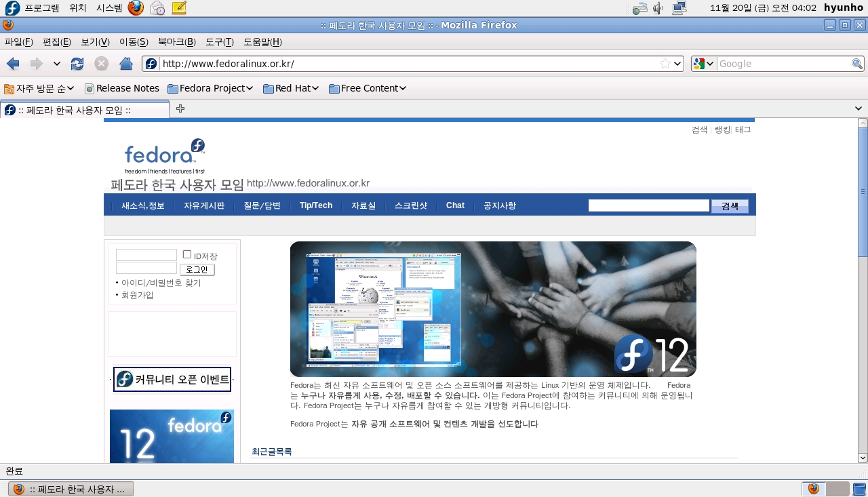Open the list all tabs dropdown

(859, 108)
